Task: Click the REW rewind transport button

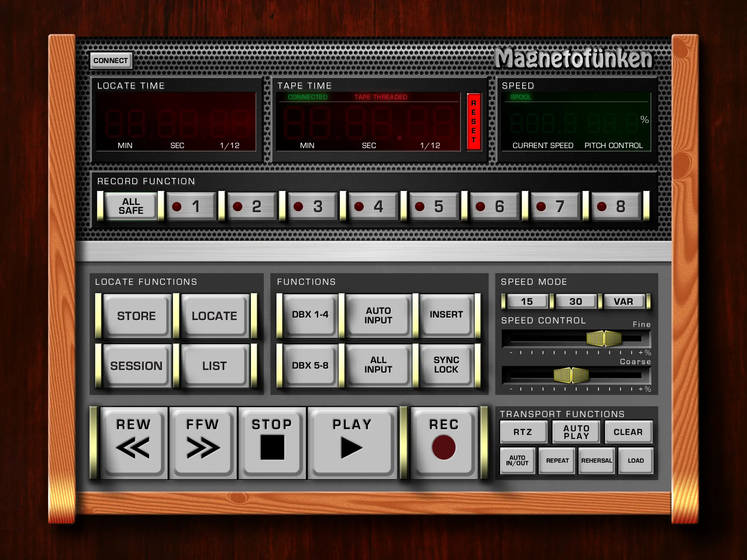Action: point(133,443)
